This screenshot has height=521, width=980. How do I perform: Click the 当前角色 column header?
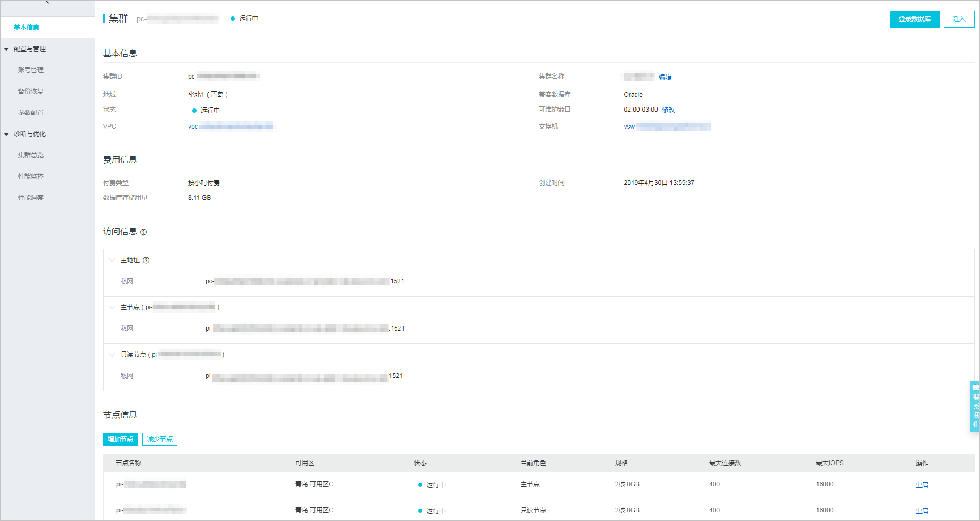[533, 463]
